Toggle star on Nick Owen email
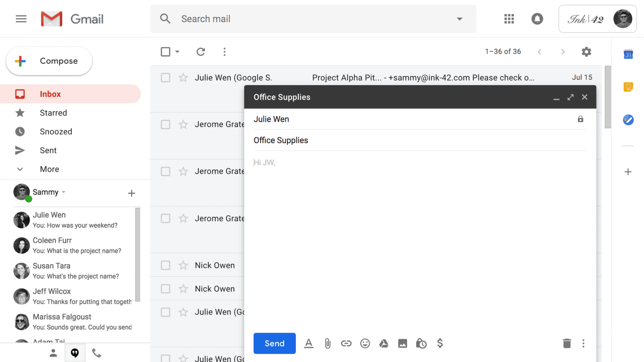Screen dimensions: 644x362 [x=183, y=265]
